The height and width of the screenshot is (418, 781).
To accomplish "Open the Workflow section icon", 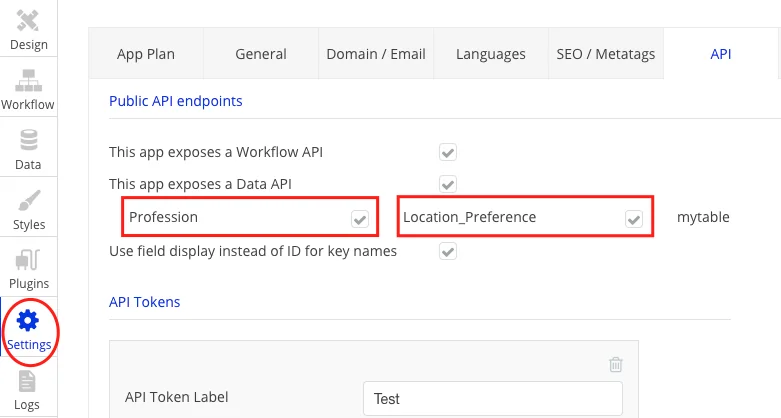I will (28, 81).
